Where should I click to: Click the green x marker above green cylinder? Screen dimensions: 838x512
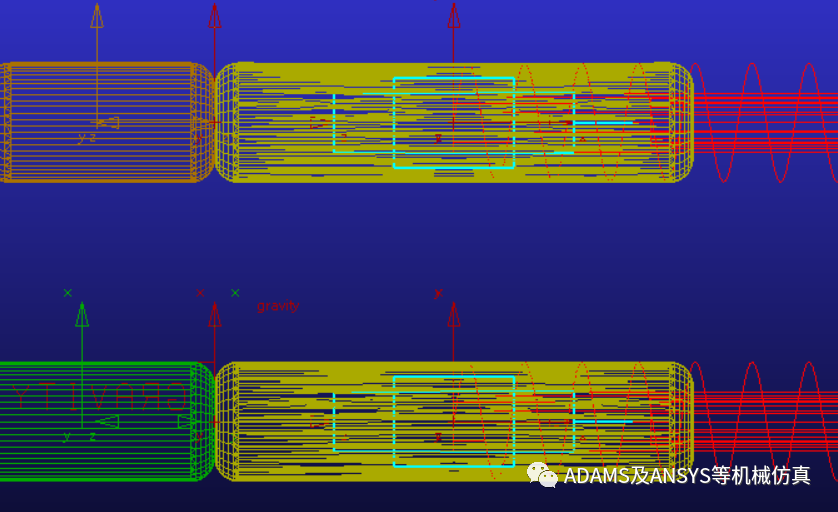(x=67, y=293)
